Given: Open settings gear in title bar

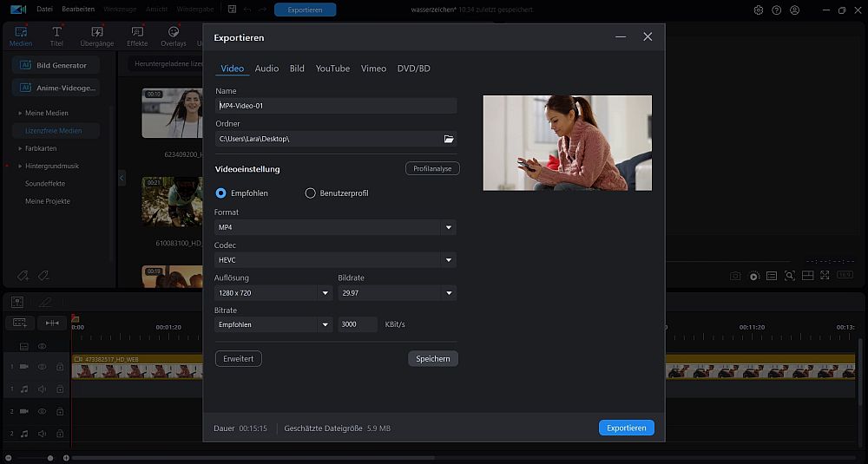Looking at the screenshot, I should click(x=758, y=10).
